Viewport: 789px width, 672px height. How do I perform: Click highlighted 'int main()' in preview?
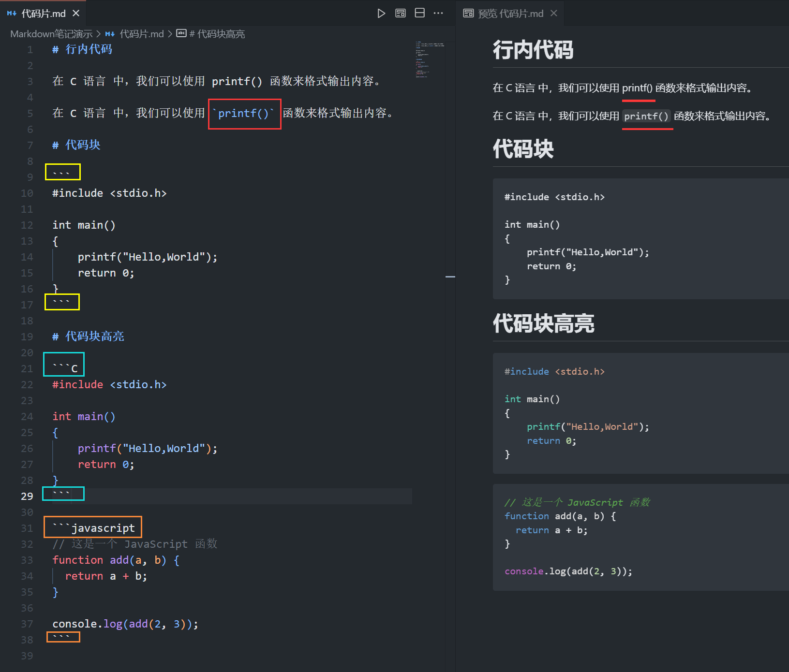click(x=532, y=399)
